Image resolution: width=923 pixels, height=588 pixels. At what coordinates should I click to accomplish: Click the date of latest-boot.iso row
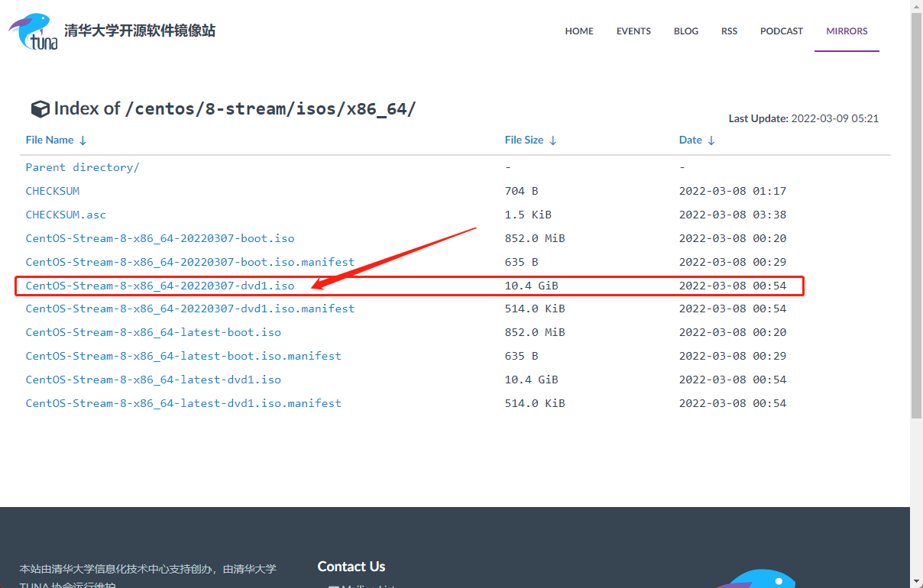[733, 332]
